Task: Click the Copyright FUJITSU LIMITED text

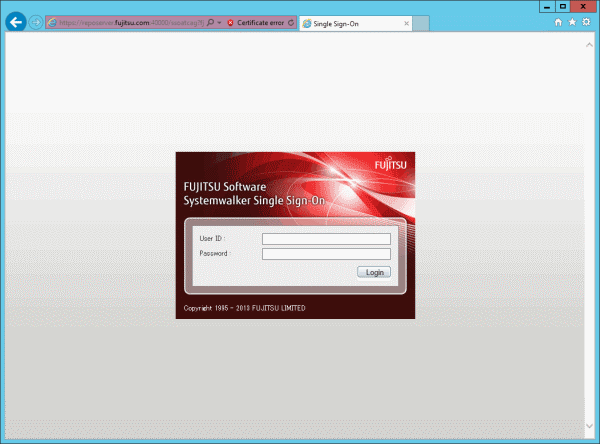Action: point(244,308)
